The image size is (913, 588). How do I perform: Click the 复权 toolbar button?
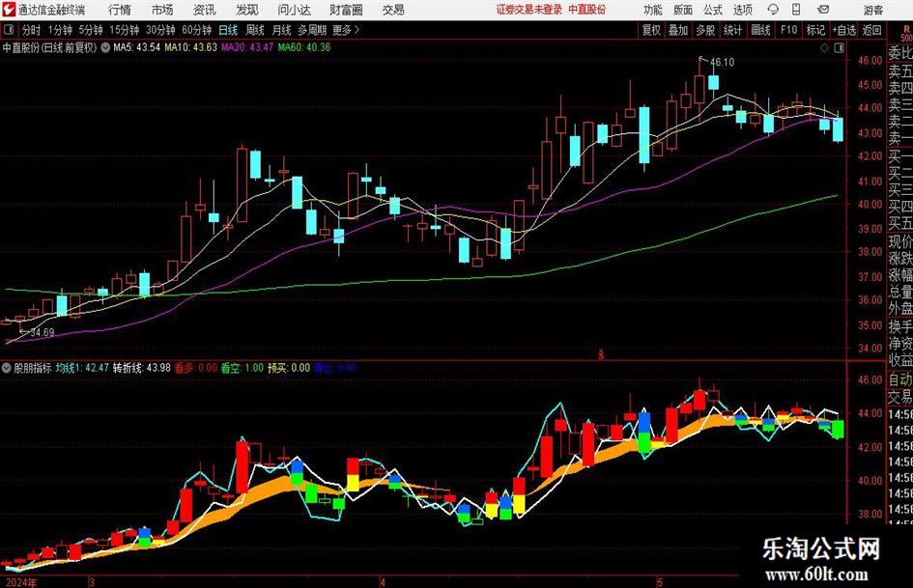[x=651, y=30]
